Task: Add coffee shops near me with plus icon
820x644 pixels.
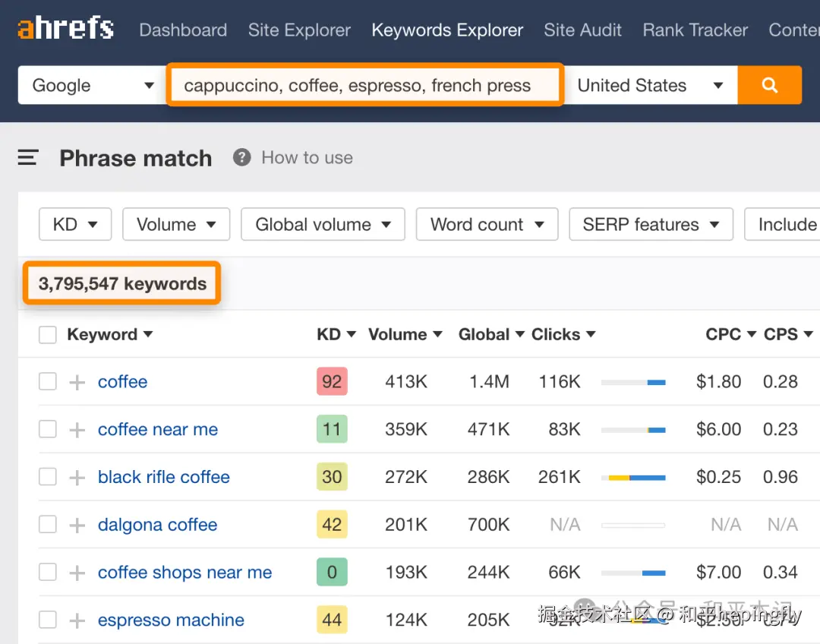Action: pos(77,573)
